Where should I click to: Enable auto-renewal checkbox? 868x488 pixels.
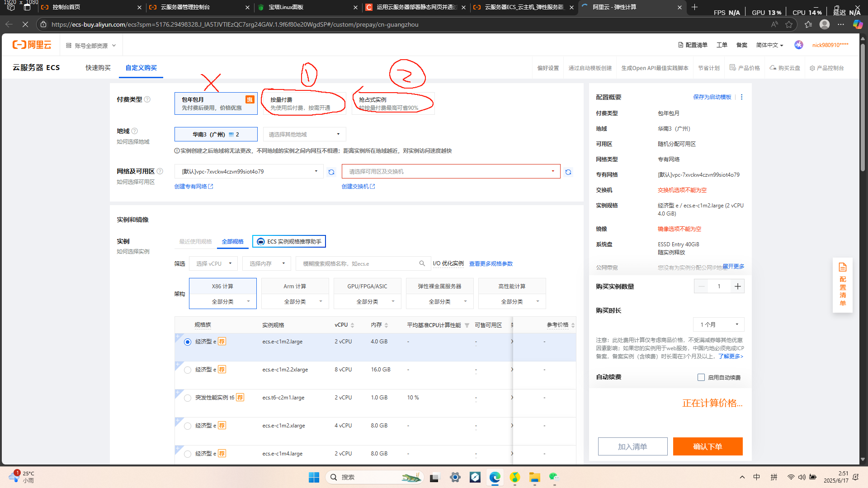click(x=701, y=377)
